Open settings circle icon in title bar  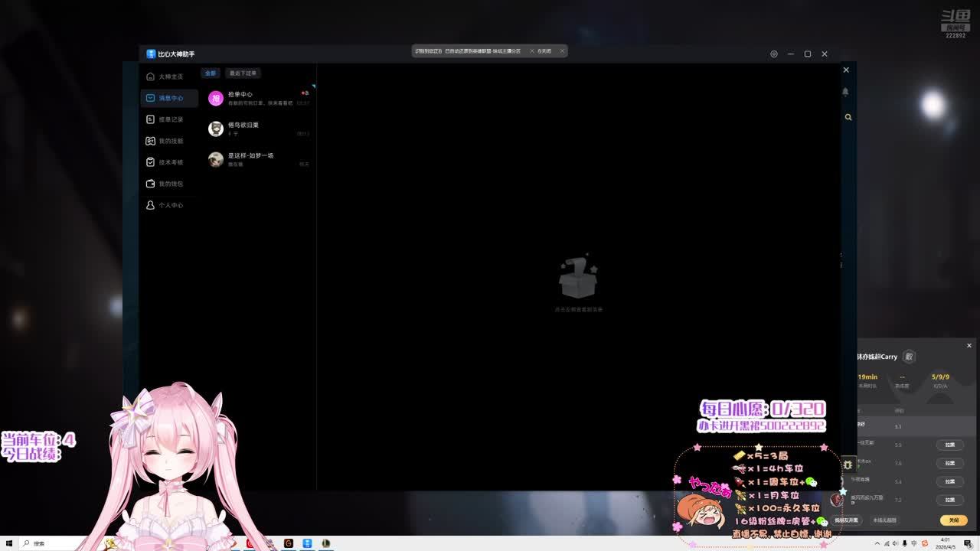click(x=773, y=54)
